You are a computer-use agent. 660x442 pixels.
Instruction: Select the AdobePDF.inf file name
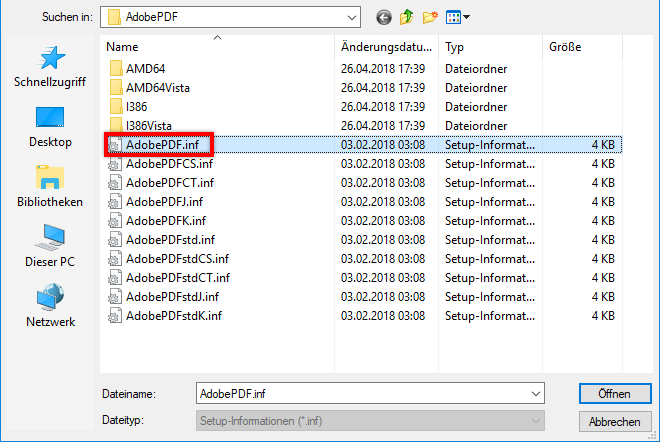[162, 145]
